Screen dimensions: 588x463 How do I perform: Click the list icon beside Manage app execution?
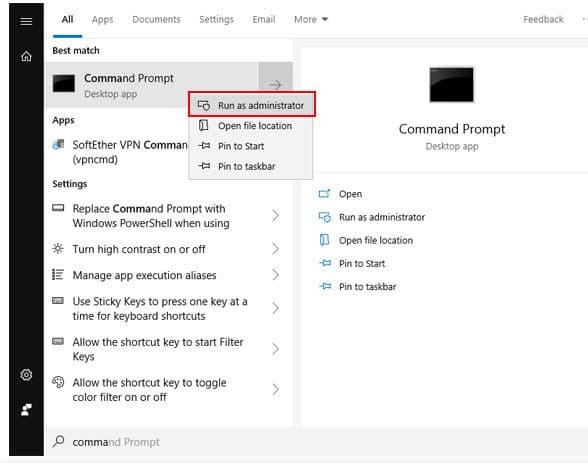58,274
